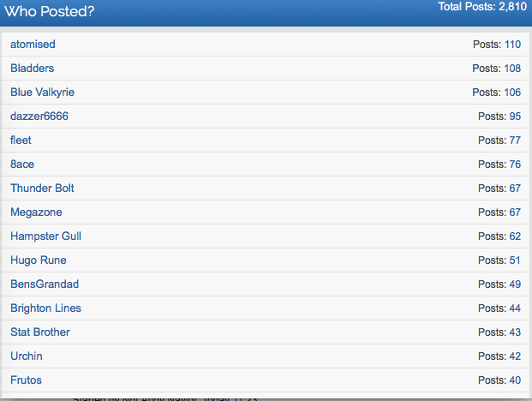Image resolution: width=532 pixels, height=401 pixels.
Task: Open Frutos user profile
Action: coord(26,380)
